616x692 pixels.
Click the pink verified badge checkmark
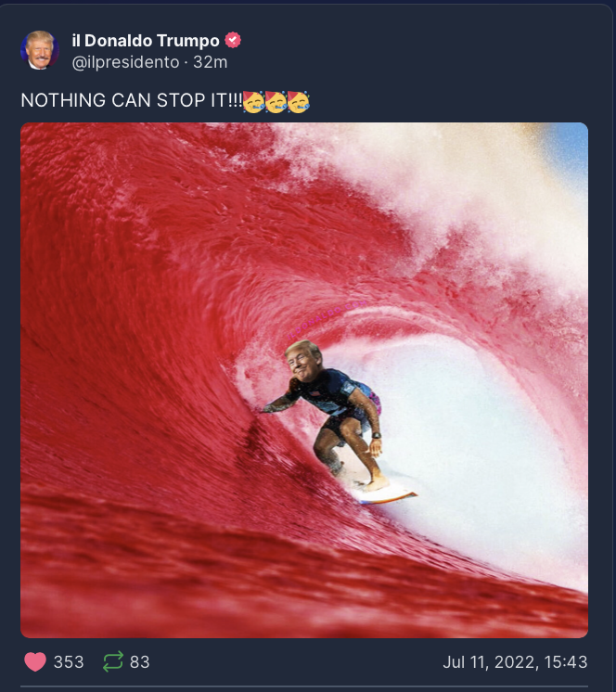click(233, 40)
